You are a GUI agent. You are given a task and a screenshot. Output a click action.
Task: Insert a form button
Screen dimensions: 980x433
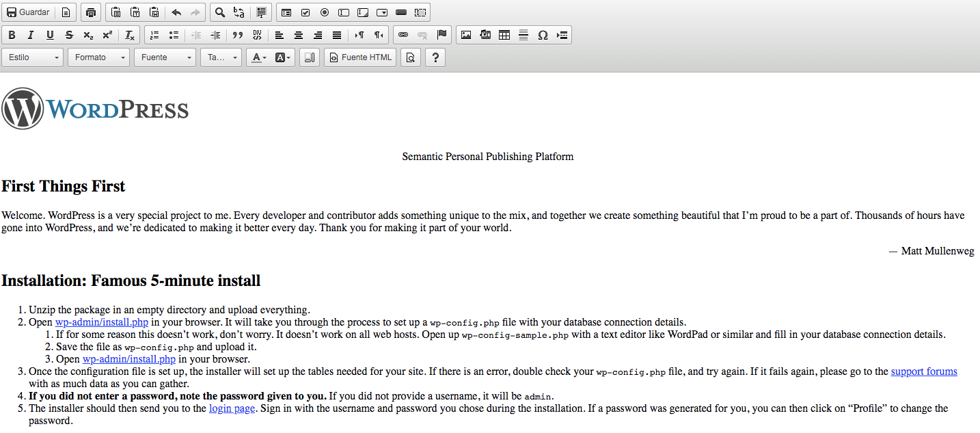pyautogui.click(x=401, y=12)
